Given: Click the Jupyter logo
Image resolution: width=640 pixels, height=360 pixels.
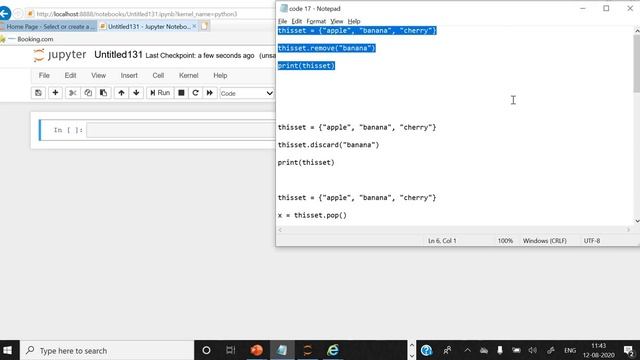Looking at the screenshot, I should coord(60,55).
